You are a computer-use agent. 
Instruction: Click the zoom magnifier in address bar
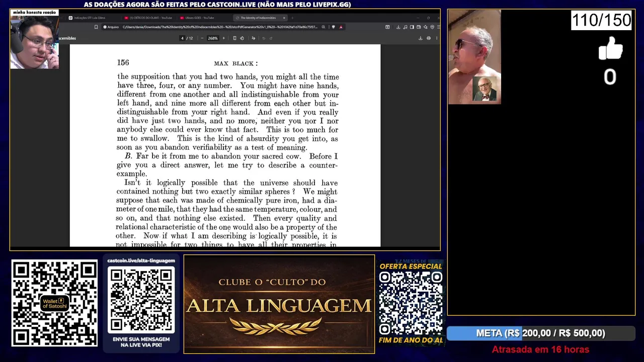click(324, 27)
